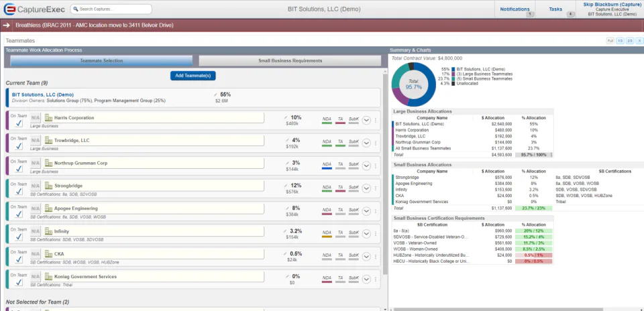
Task: Uncheck On Team for Apogee Engineering
Action: (x=19, y=214)
